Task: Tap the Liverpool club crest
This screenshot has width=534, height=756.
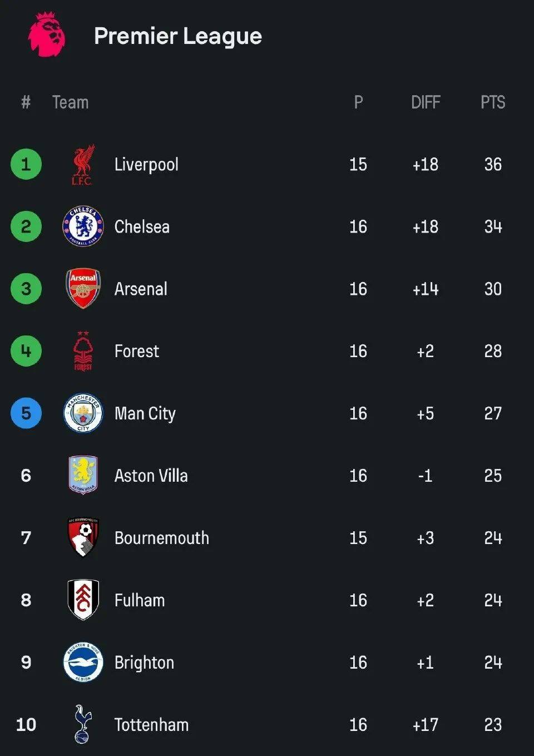Action: tap(83, 165)
